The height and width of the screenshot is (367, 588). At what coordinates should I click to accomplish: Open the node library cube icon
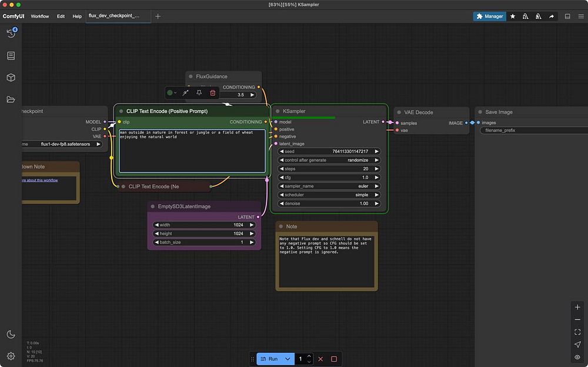click(11, 78)
